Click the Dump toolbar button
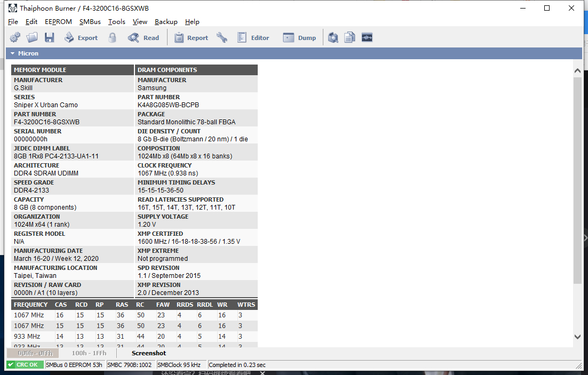This screenshot has width=588, height=375. pyautogui.click(x=299, y=37)
